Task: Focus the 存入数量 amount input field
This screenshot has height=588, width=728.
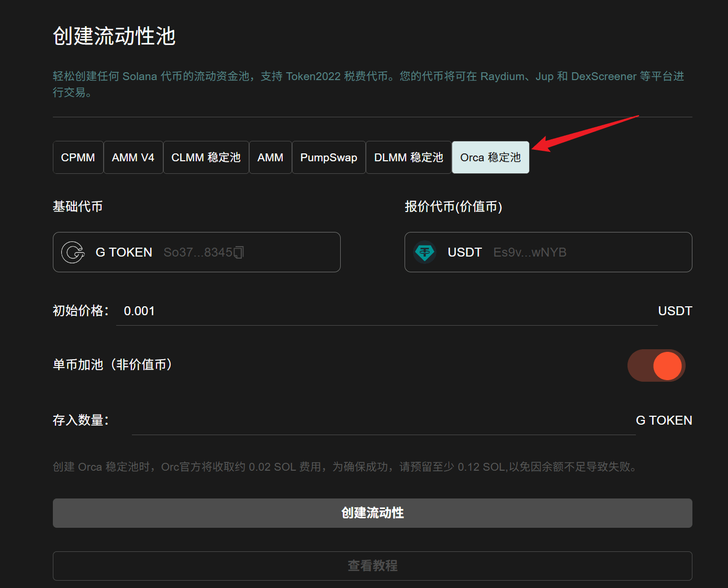Action: tap(384, 420)
